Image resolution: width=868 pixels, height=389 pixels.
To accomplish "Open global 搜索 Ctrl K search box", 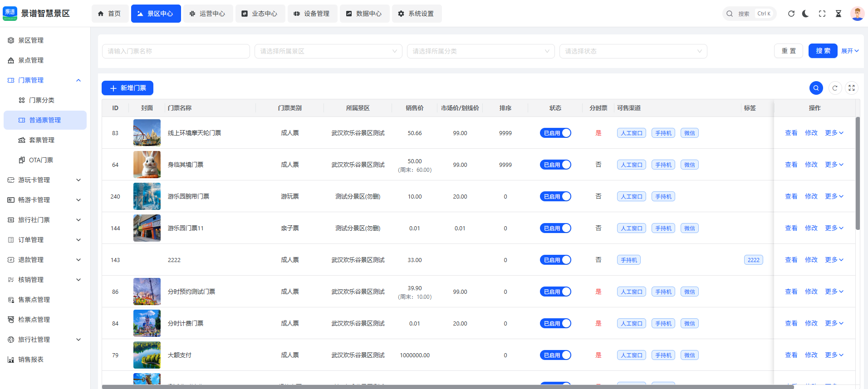I will point(750,14).
